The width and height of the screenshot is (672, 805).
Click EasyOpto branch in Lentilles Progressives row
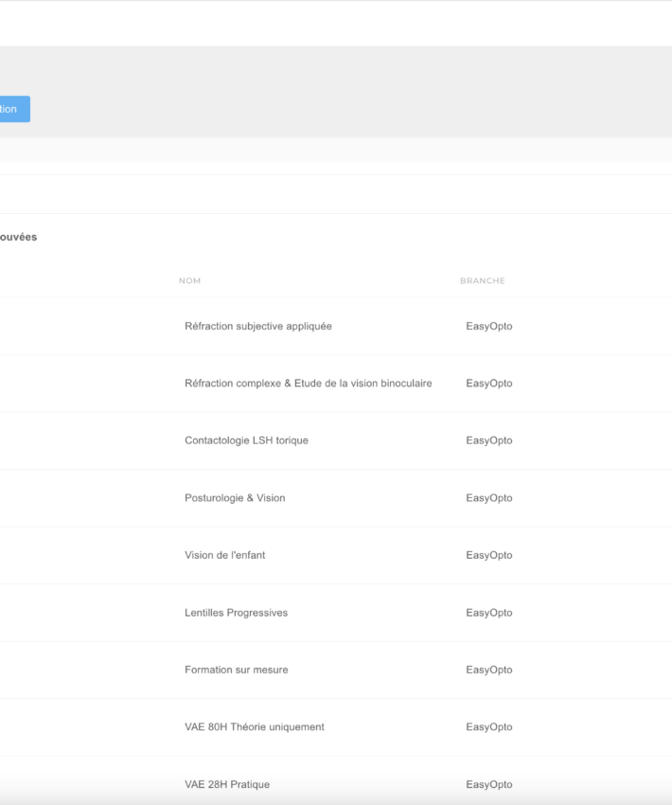[x=489, y=613]
